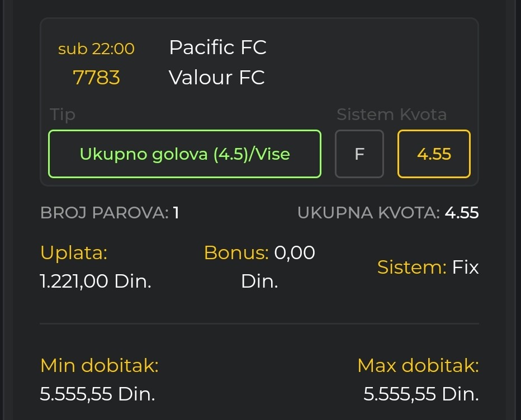Edit the 1.221,00 Din. stake amount
The width and height of the screenshot is (521, 420).
(96, 281)
